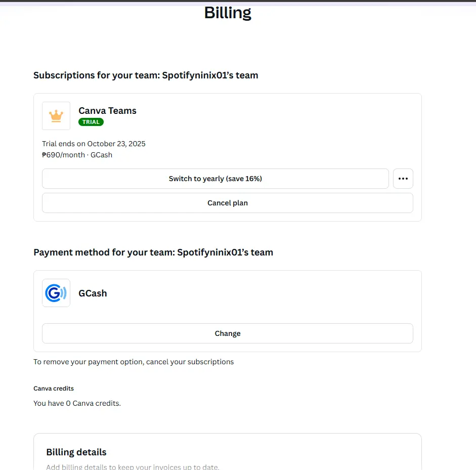This screenshot has height=470, width=476.
Task: Click the Billing page heading
Action: pos(228,13)
